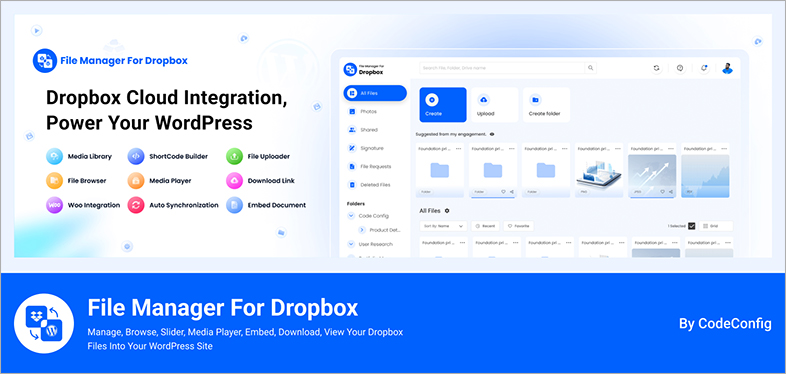This screenshot has width=786, height=374.
Task: Click the Woo Integration icon
Action: [54, 205]
